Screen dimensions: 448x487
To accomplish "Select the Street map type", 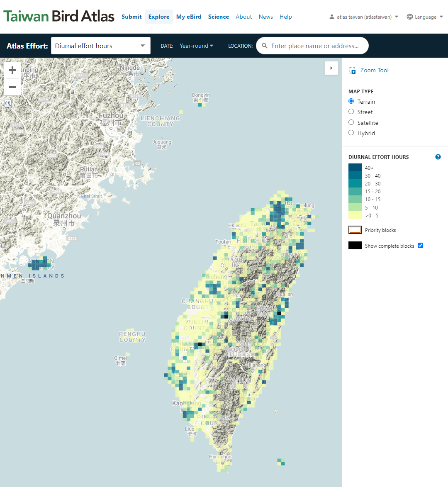I will [351, 112].
